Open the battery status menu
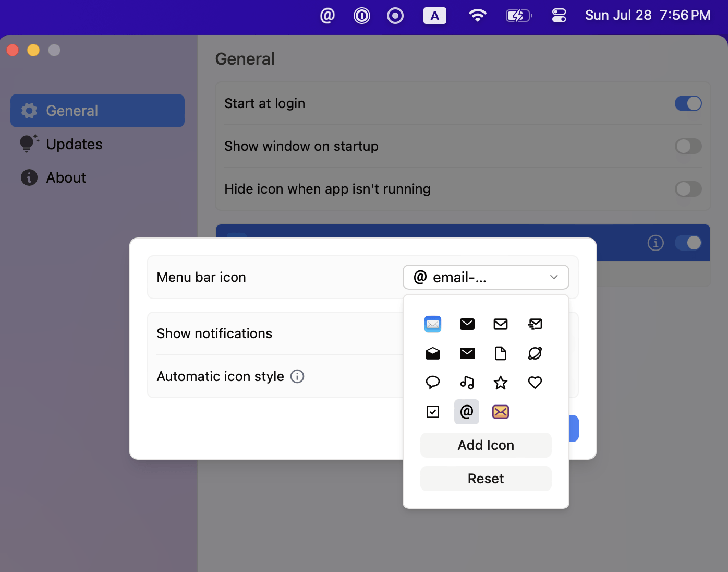 (x=519, y=16)
